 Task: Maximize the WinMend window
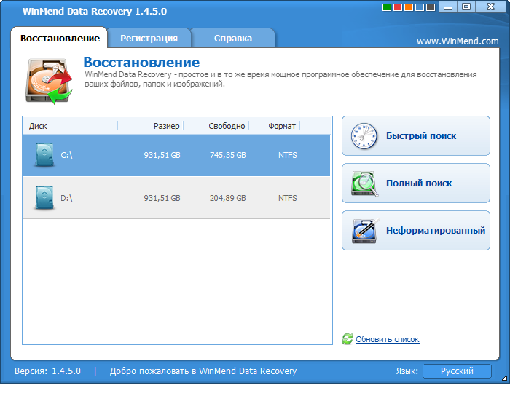[x=466, y=7]
